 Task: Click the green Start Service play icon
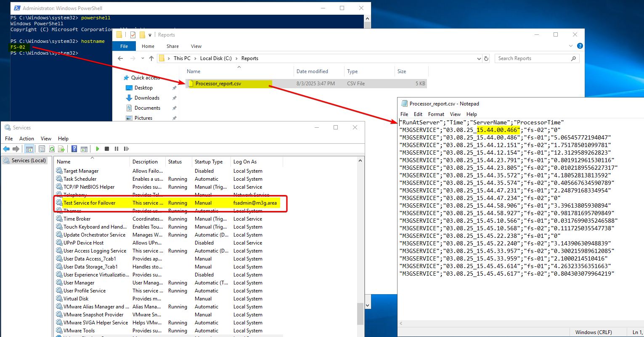click(98, 149)
